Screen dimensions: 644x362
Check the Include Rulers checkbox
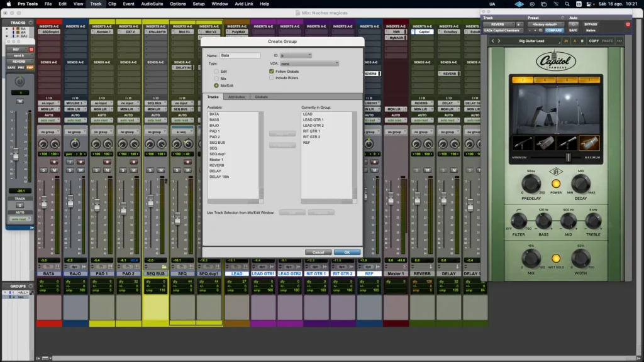click(272, 77)
